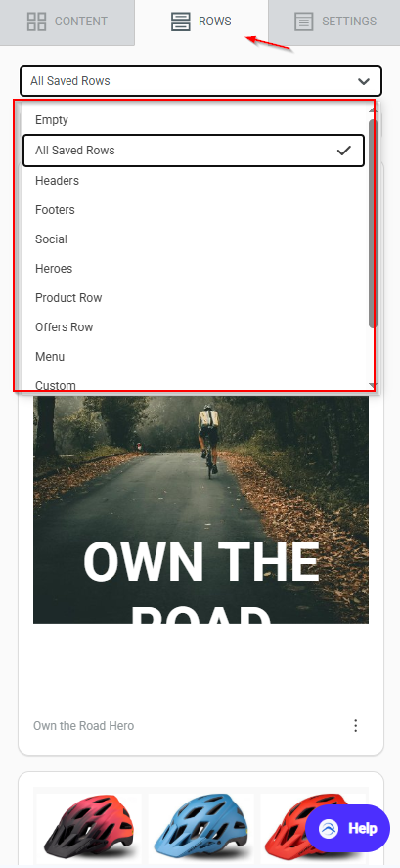Open the Help chat button

pyautogui.click(x=348, y=829)
